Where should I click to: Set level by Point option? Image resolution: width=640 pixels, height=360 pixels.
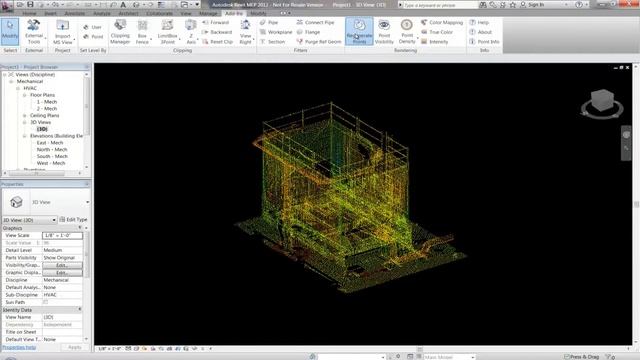coord(93,37)
